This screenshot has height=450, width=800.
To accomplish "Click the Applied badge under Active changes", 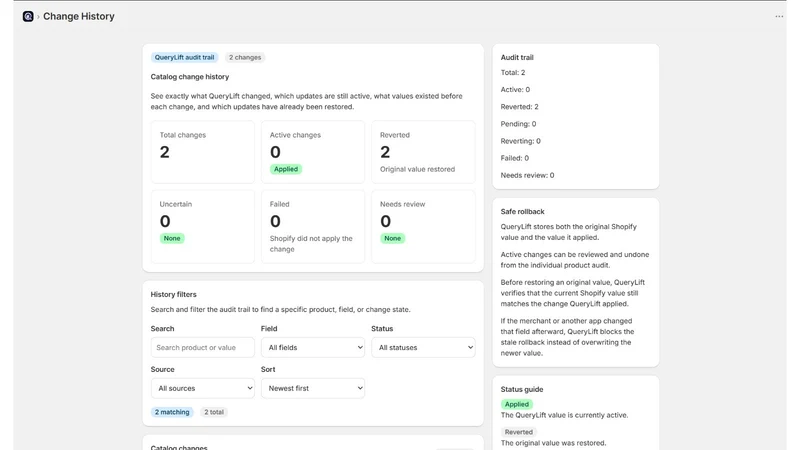I will pyautogui.click(x=286, y=169).
